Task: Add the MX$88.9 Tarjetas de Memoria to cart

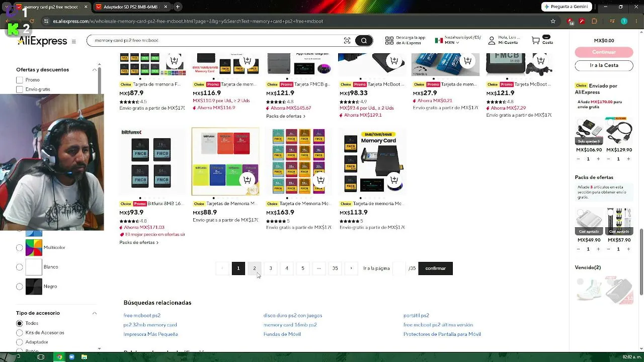Action: click(x=247, y=179)
